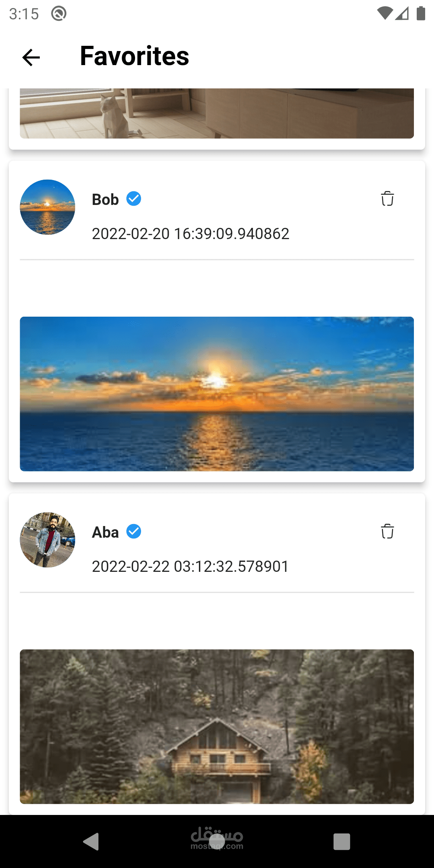Image resolution: width=434 pixels, height=868 pixels.
Task: Tap the battery status bar icon
Action: (421, 13)
